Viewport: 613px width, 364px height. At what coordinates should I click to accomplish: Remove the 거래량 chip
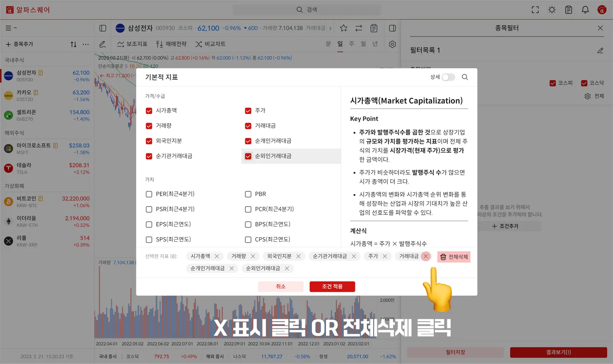(x=253, y=256)
